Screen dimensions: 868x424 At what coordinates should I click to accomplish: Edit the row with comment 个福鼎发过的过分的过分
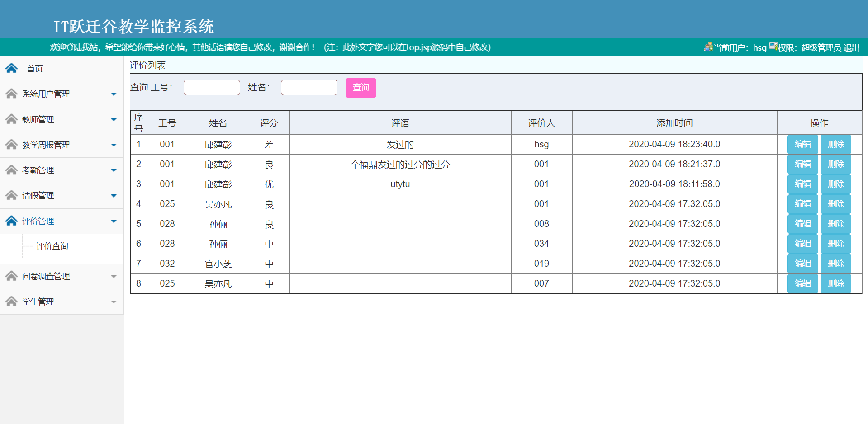click(x=803, y=164)
